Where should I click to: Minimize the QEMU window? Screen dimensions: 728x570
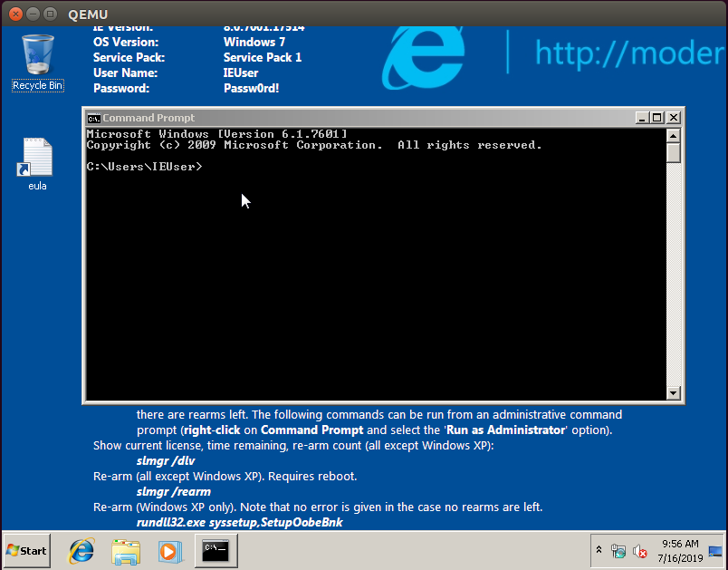point(33,14)
